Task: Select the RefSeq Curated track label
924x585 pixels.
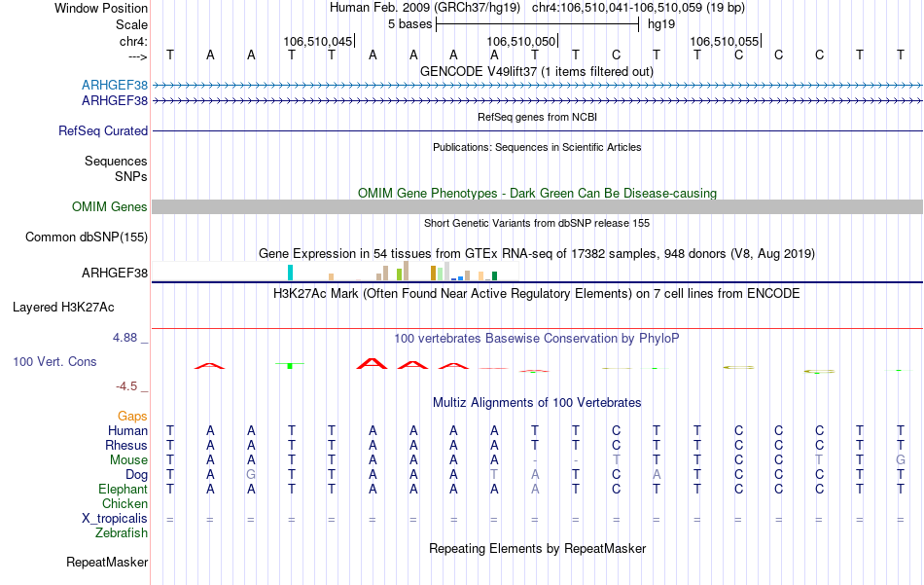Action: pyautogui.click(x=103, y=130)
